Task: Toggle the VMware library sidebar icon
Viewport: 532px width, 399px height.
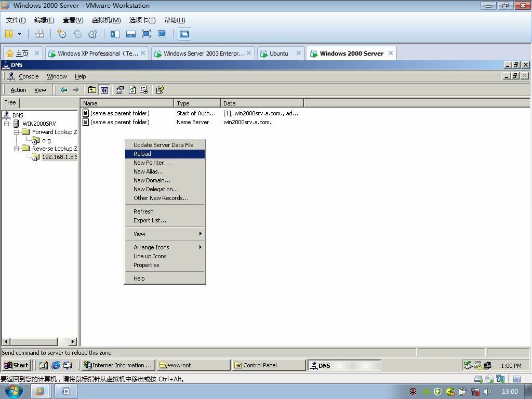Action: [115, 34]
